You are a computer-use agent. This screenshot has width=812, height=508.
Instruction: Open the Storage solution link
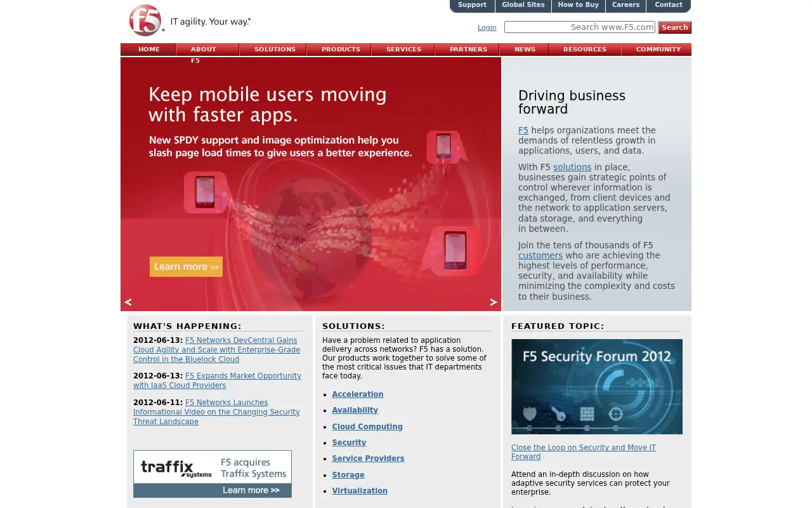348,475
